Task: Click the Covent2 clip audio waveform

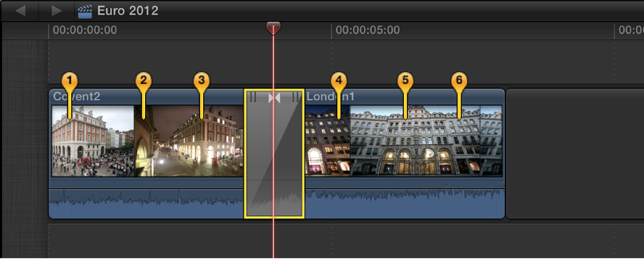Action: click(x=146, y=203)
